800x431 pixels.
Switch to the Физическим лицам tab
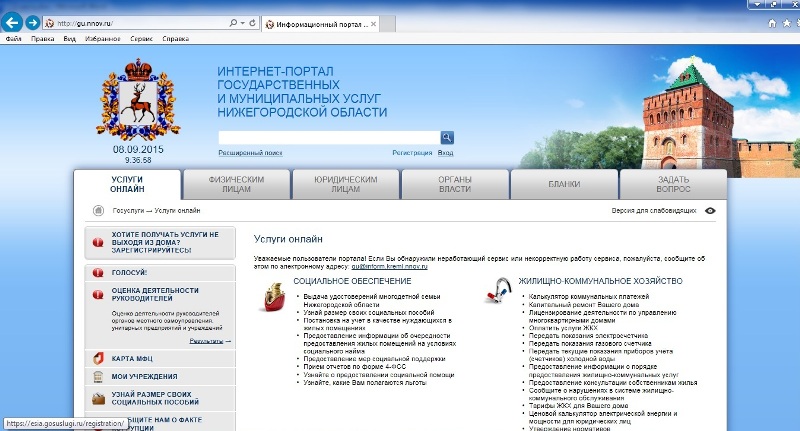point(236,184)
